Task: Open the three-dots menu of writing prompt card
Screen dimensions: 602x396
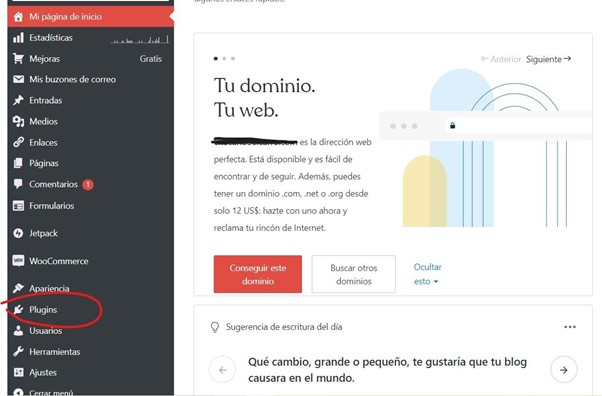Action: [570, 327]
